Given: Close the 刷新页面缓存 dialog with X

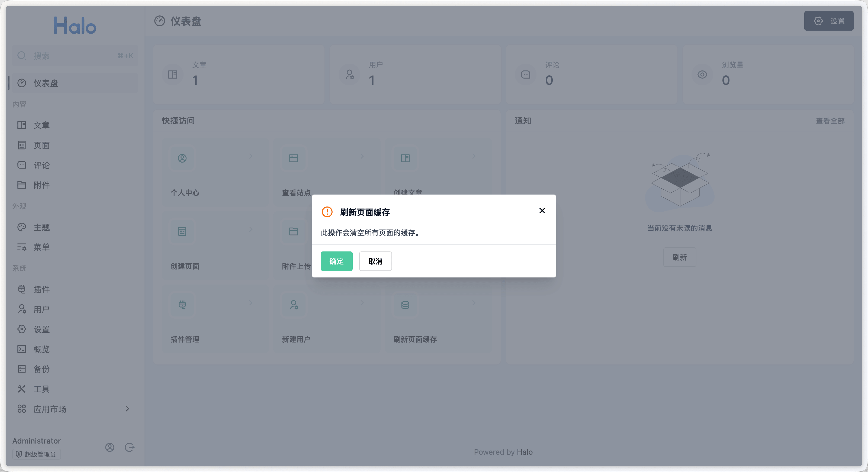Looking at the screenshot, I should [x=542, y=211].
